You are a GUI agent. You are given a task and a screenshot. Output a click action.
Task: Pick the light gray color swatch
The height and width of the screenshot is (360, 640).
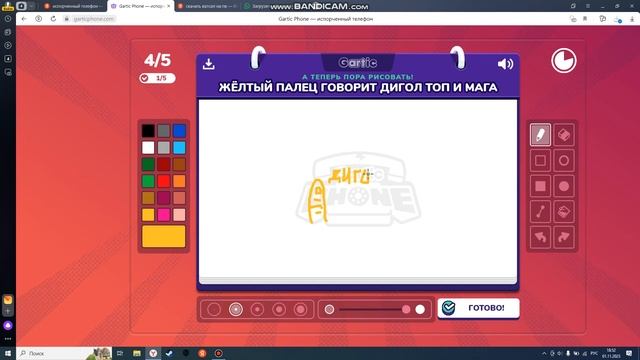point(164,147)
